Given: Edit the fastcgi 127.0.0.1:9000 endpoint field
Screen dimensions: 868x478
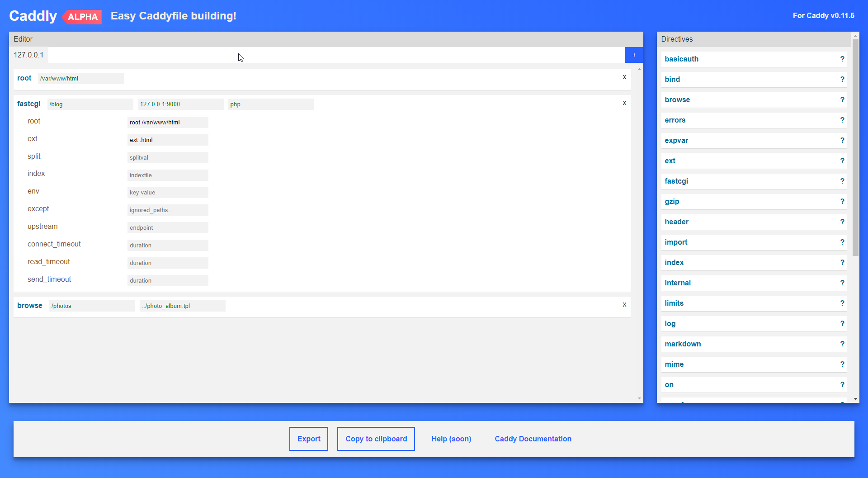Looking at the screenshot, I should [180, 104].
